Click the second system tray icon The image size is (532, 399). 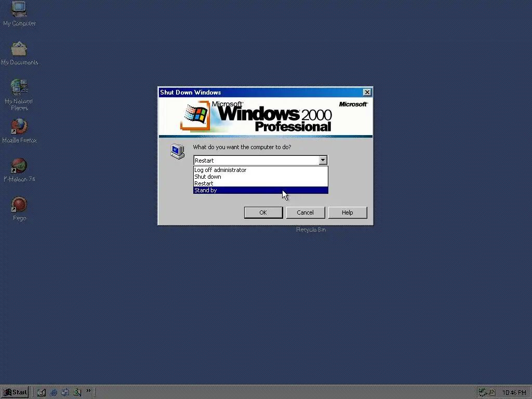tap(491, 393)
